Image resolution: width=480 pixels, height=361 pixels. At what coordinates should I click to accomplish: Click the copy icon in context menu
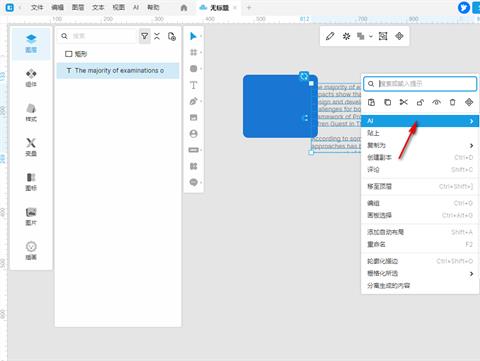coord(387,102)
